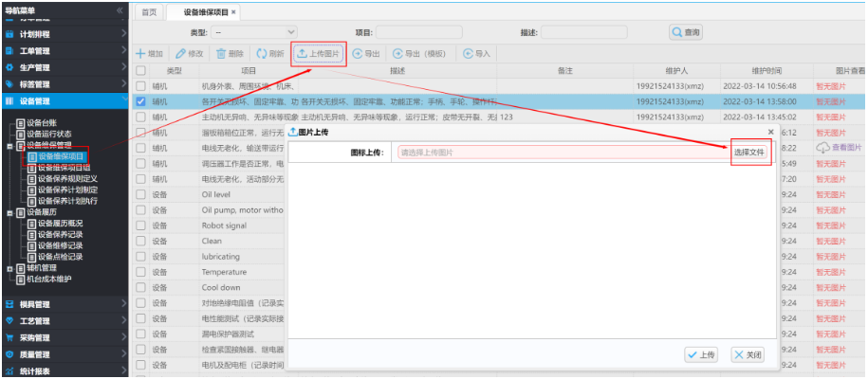Expand 计划排程 menu via its chevron
The width and height of the screenshot is (868, 379).
pos(123,34)
